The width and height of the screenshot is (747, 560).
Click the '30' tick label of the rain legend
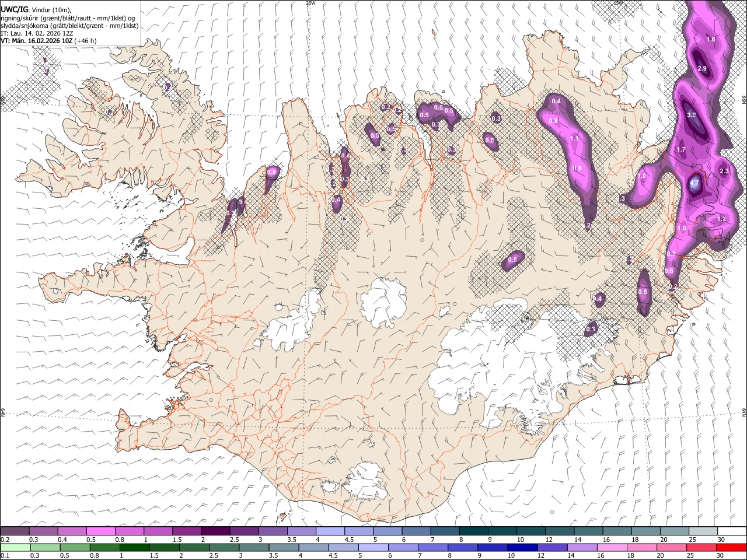[x=721, y=556]
